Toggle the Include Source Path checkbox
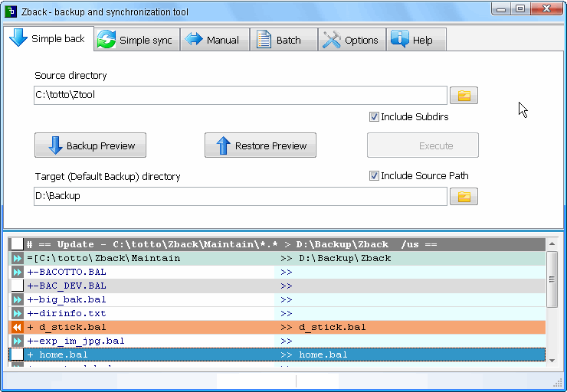 [374, 175]
